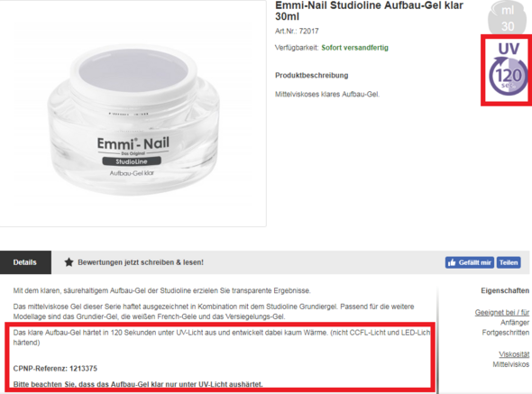Click the product title Emmi-Nail Studioline Aufbau-Gel

(x=369, y=11)
